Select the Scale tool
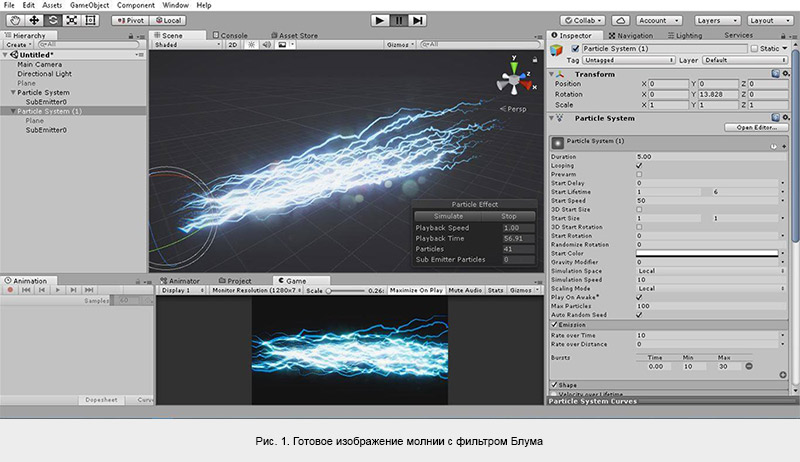This screenshot has height=462, width=800. 73,20
